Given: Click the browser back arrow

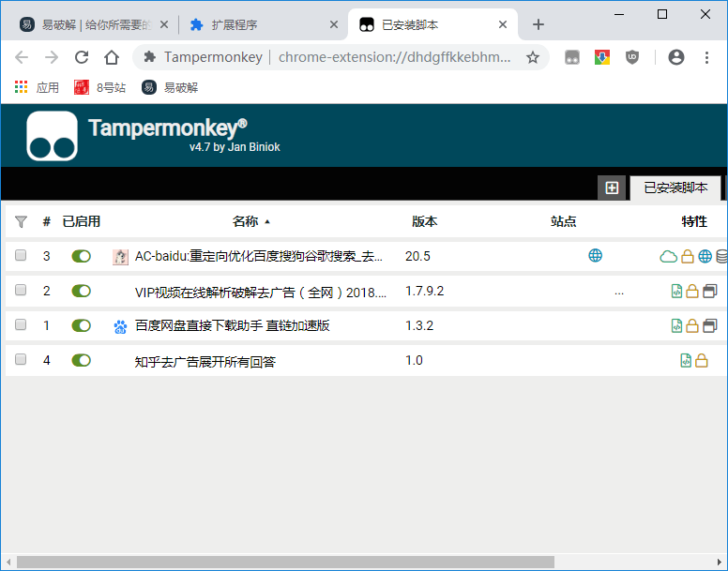Looking at the screenshot, I should coord(22,57).
